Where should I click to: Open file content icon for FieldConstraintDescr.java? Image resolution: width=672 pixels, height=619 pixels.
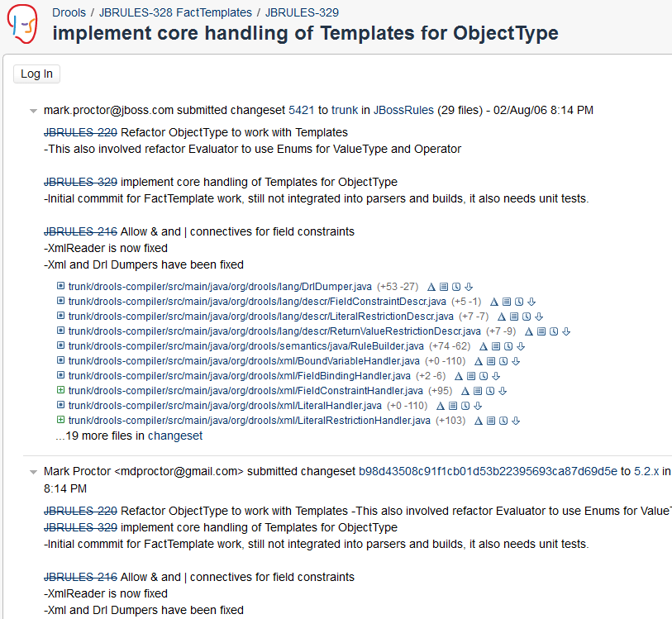coord(507,302)
